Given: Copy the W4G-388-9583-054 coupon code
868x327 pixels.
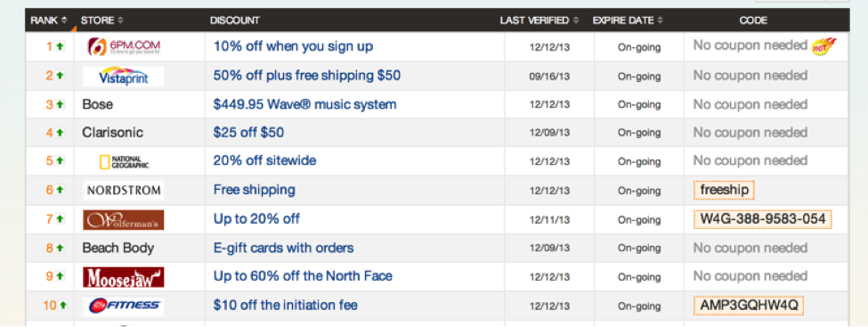Looking at the screenshot, I should coord(762,219).
